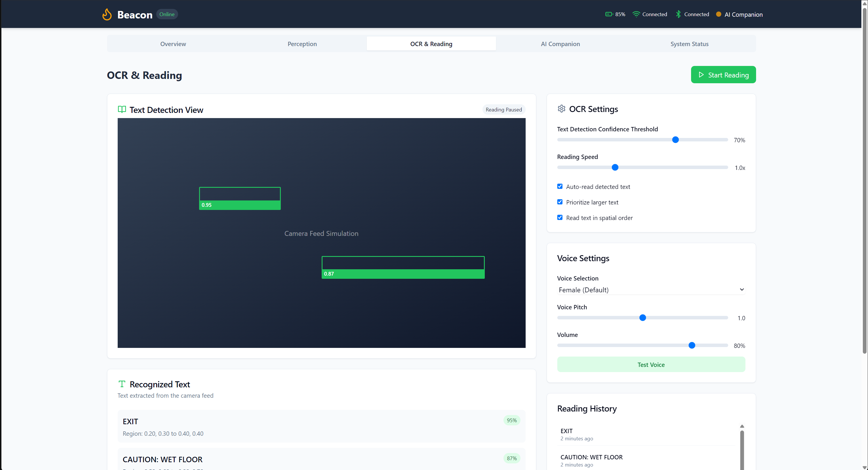Image resolution: width=868 pixels, height=470 pixels.
Task: Toggle Auto-read detected text checkbox
Action: 560,186
